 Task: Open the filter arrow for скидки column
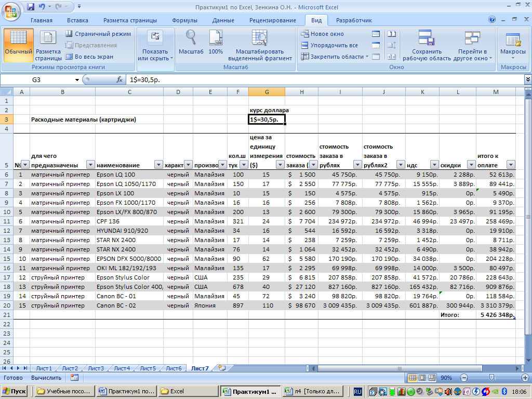pos(471,165)
